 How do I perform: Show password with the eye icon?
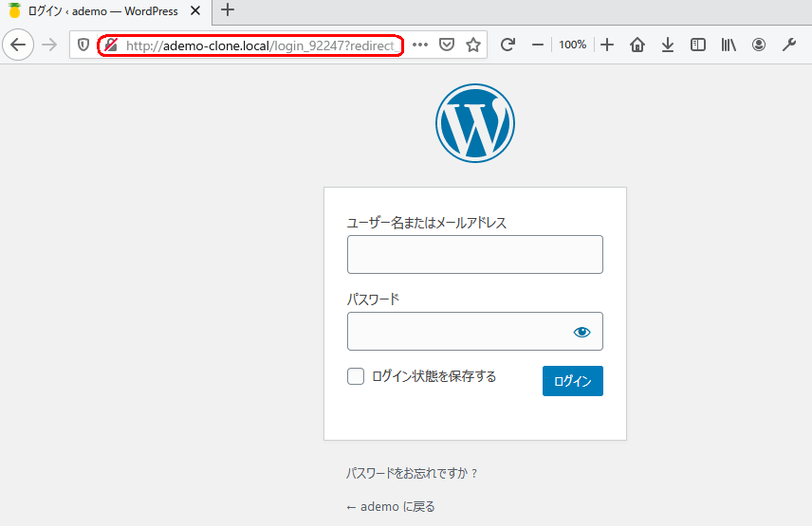(582, 332)
